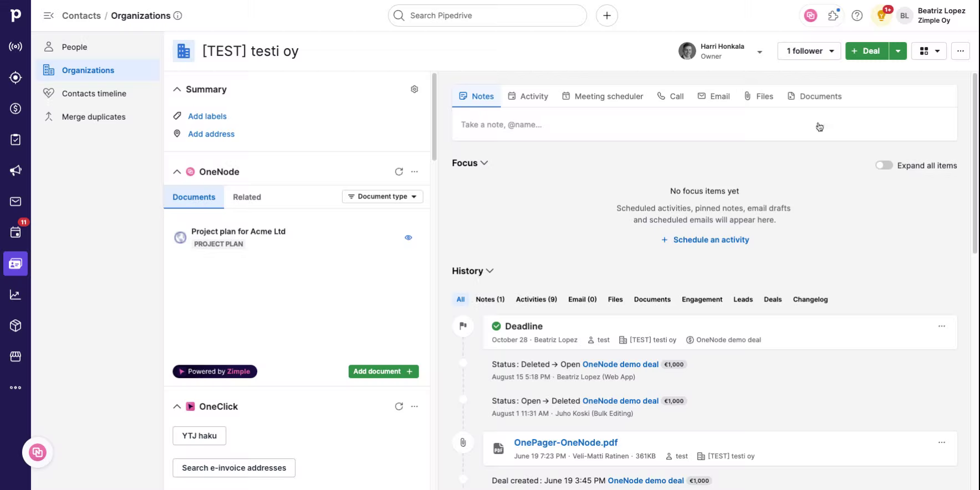Screen dimensions: 980x490
Task: Open organization more actions menu
Action: [x=961, y=51]
